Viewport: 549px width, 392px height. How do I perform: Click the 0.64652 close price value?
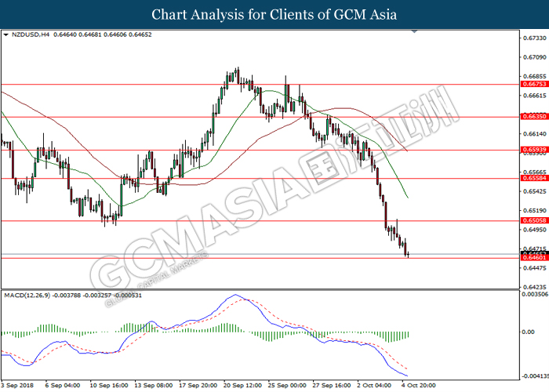click(140, 34)
